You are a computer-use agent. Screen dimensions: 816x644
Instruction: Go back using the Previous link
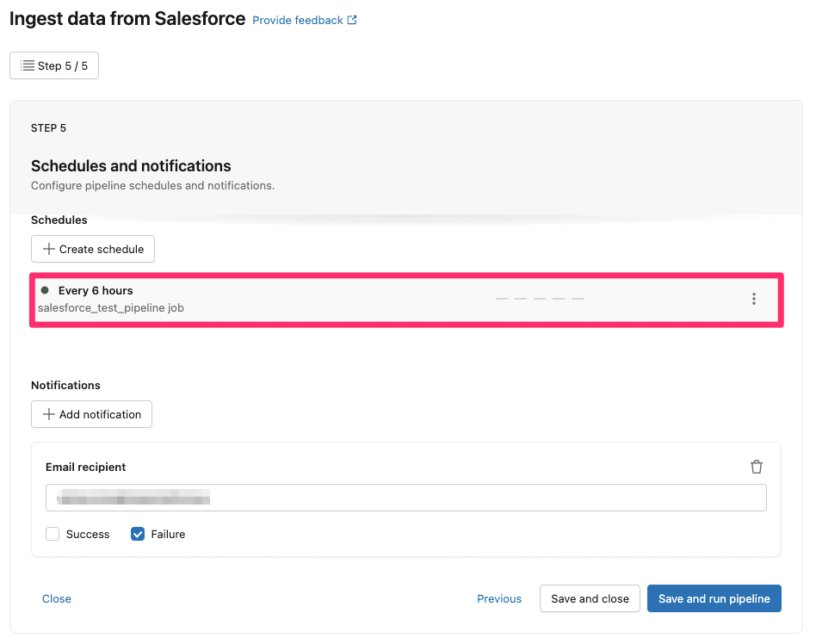pos(498,598)
